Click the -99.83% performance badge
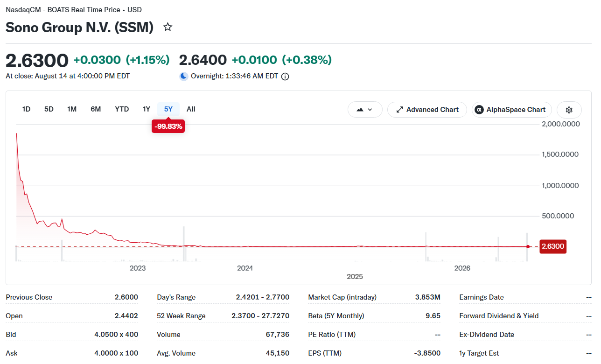 pyautogui.click(x=168, y=126)
